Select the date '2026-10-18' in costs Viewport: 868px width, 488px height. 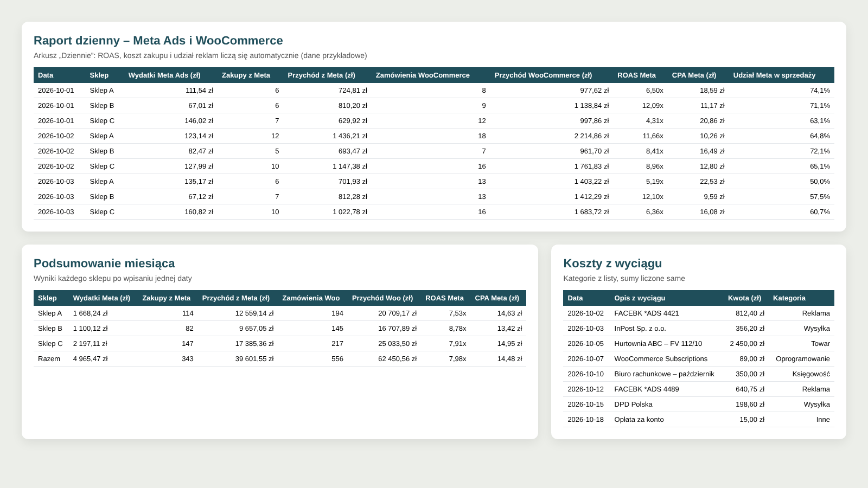[x=585, y=420]
